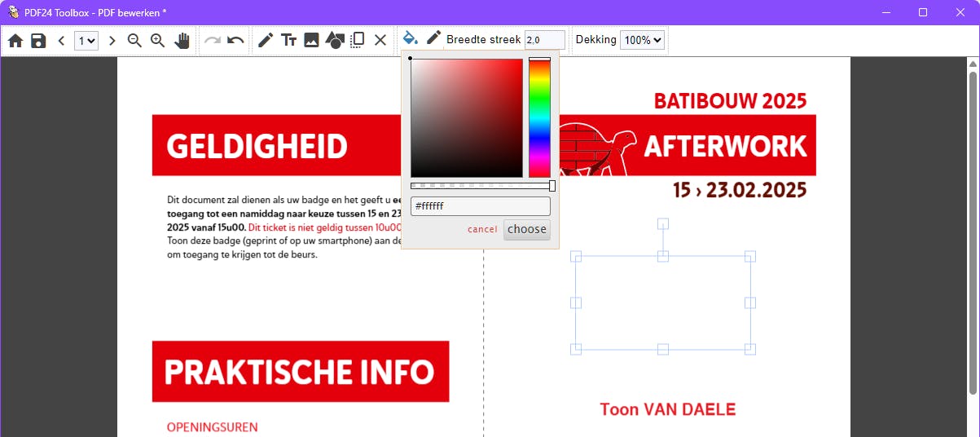Click the PDF24 Toolbox app icon in title bar
This screenshot has width=980, height=437.
coord(14,11)
